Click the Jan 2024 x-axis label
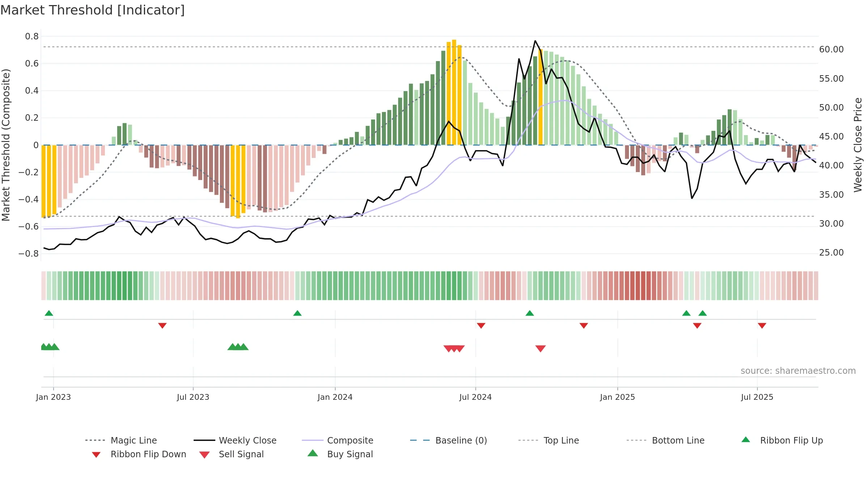 335,397
